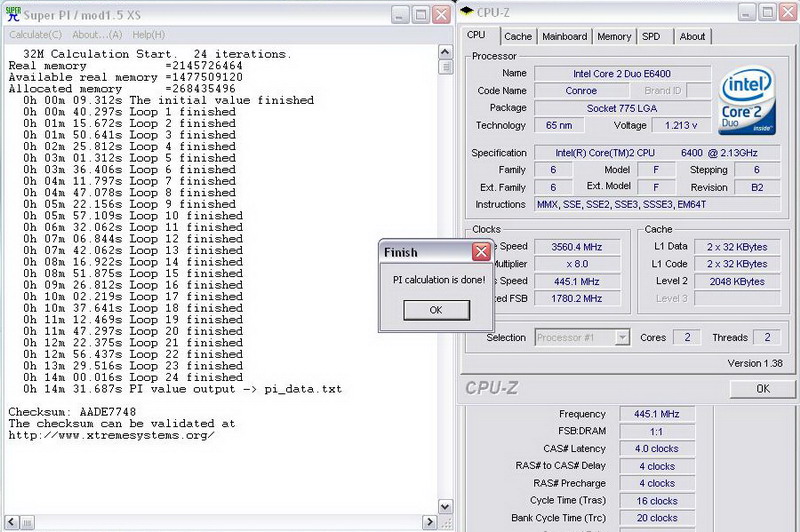
Task: Switch to the CPU tab in CPU-Z
Action: pyautogui.click(x=476, y=35)
